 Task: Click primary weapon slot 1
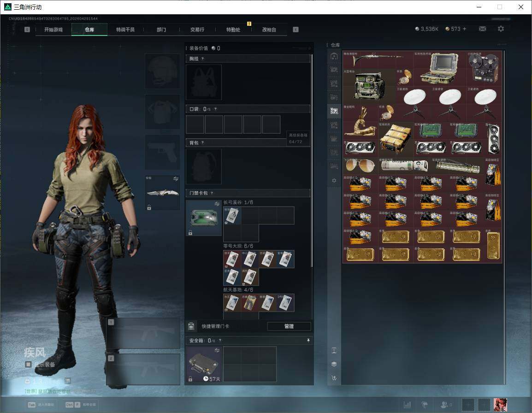pyautogui.click(x=143, y=333)
